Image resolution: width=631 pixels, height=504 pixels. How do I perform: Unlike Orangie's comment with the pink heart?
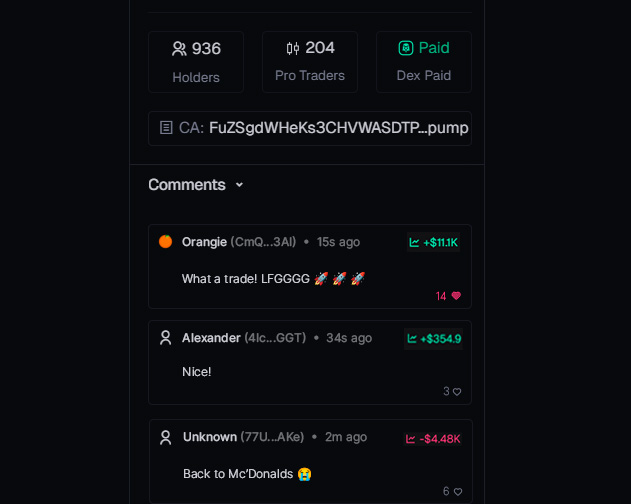click(x=456, y=296)
